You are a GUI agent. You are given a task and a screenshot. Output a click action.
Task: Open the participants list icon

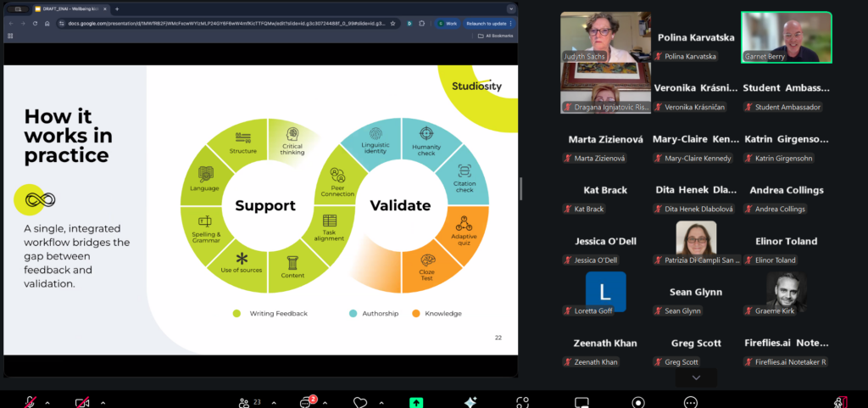point(245,402)
